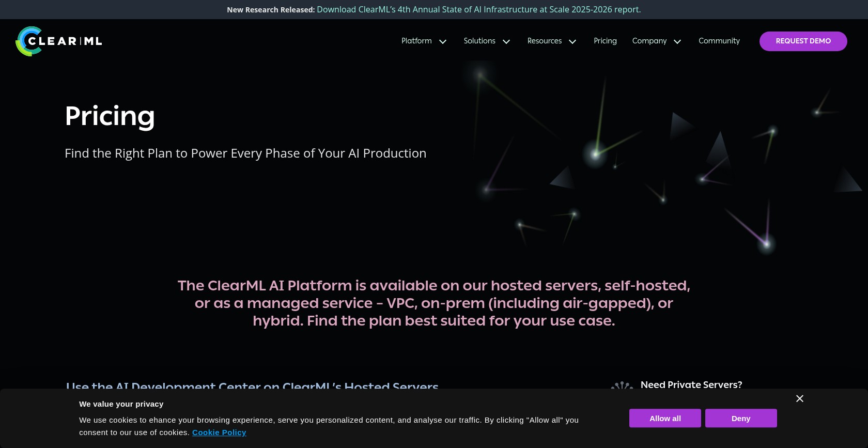The height and width of the screenshot is (448, 868).
Task: Click the ClearML logo
Action: 59,41
